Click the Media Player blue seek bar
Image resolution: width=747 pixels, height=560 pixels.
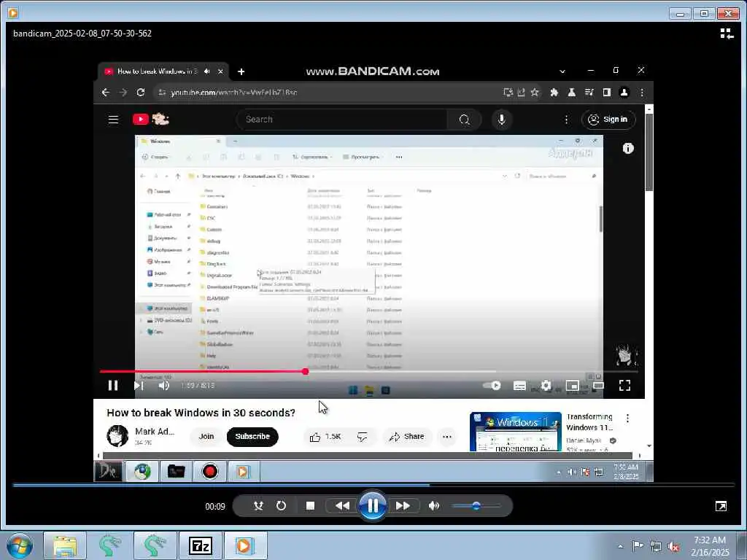[x=374, y=485]
